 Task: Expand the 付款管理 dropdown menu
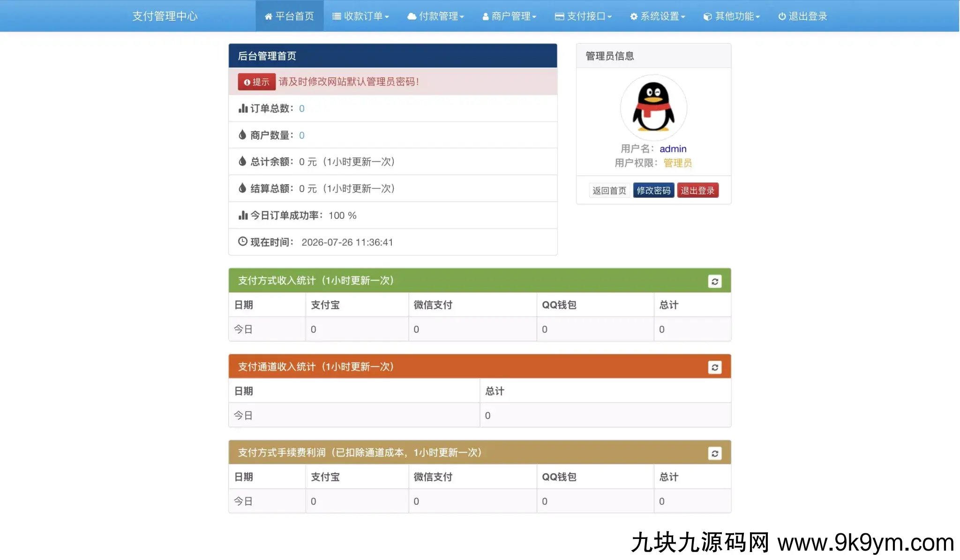pos(435,16)
